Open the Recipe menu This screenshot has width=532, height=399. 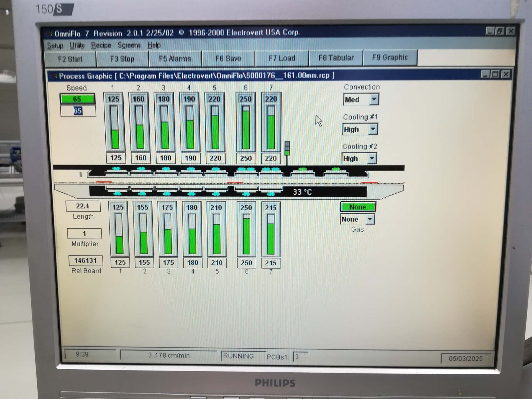[101, 45]
